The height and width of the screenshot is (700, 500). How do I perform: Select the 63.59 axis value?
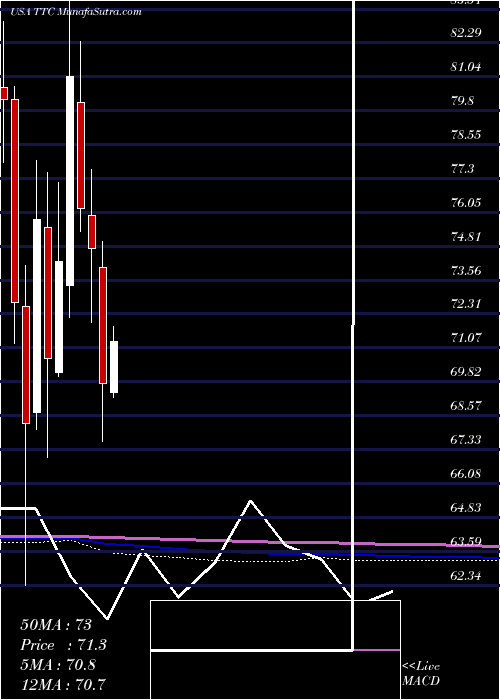click(x=466, y=541)
